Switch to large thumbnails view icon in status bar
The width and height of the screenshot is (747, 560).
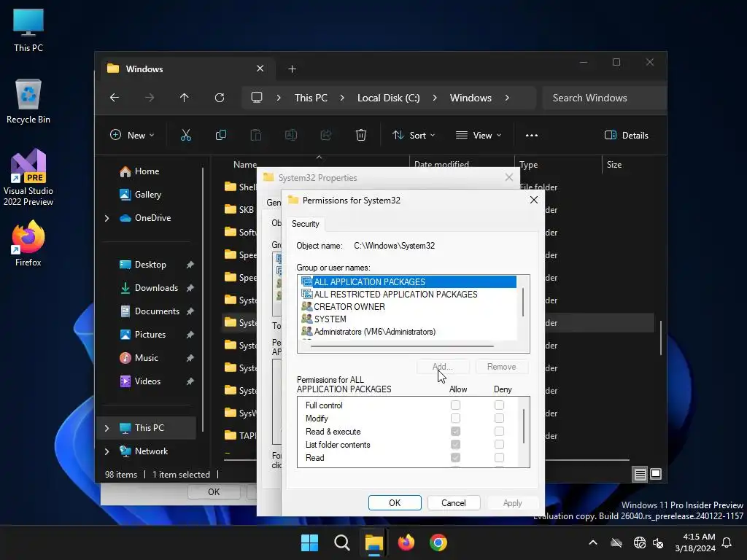(656, 474)
